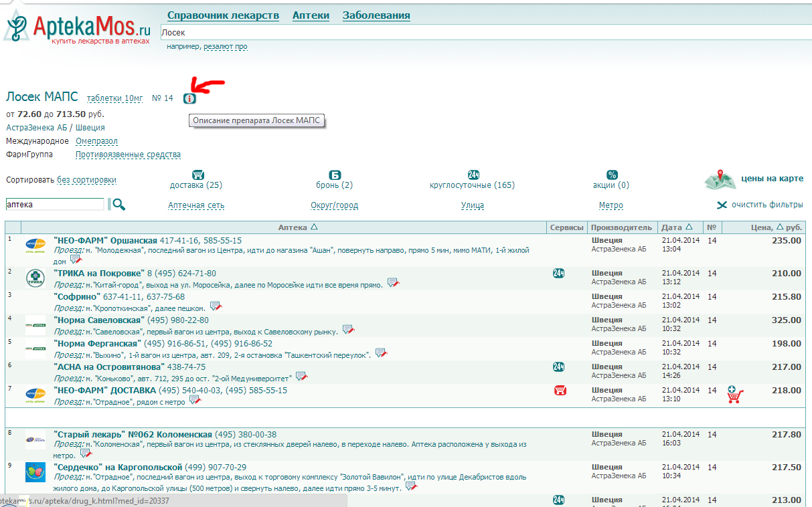Change dosage таблетки 10мг
The height and width of the screenshot is (507, 812).
[x=114, y=98]
